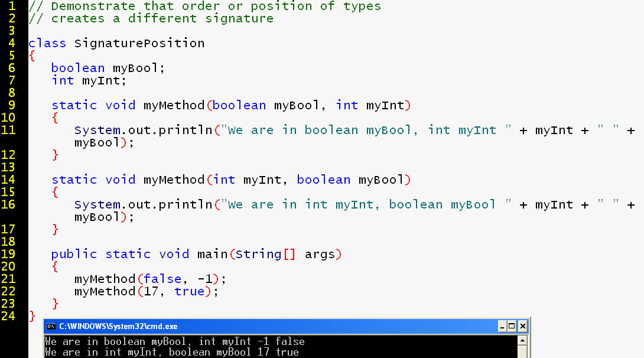Click System.out.println on line 16
The height and width of the screenshot is (358, 644).
(144, 204)
